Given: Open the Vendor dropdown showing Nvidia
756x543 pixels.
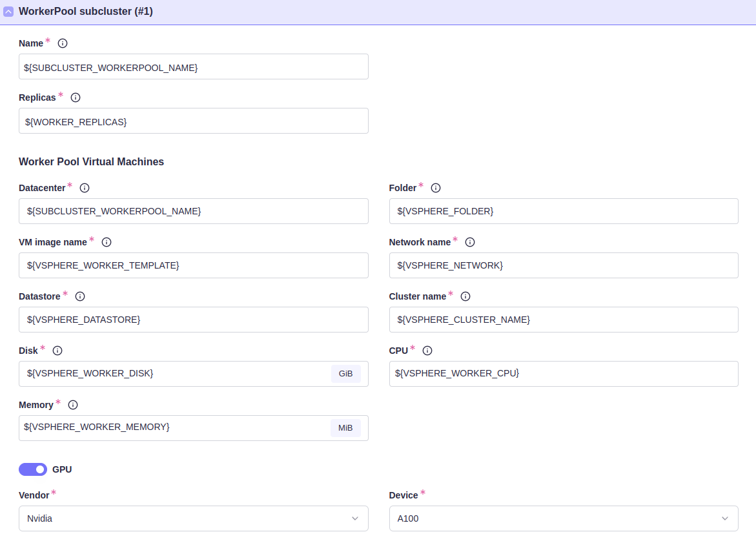Looking at the screenshot, I should pyautogui.click(x=193, y=518).
